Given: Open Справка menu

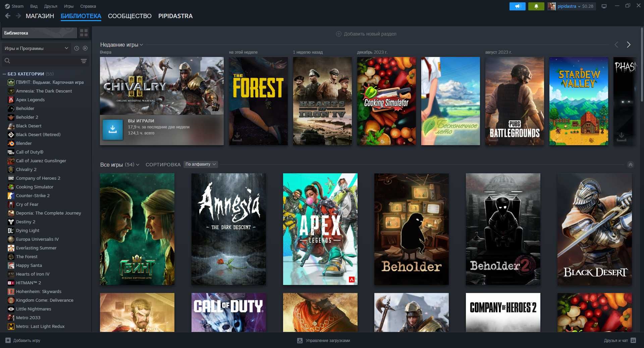Looking at the screenshot, I should coord(88,6).
